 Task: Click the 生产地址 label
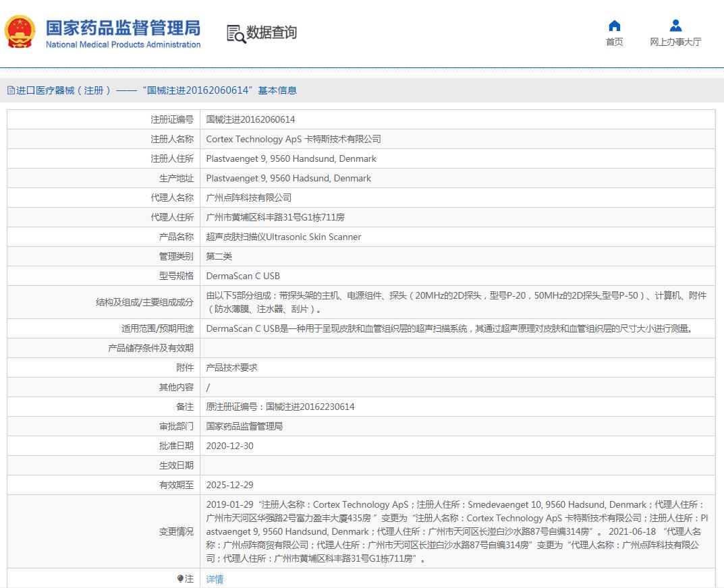point(176,178)
